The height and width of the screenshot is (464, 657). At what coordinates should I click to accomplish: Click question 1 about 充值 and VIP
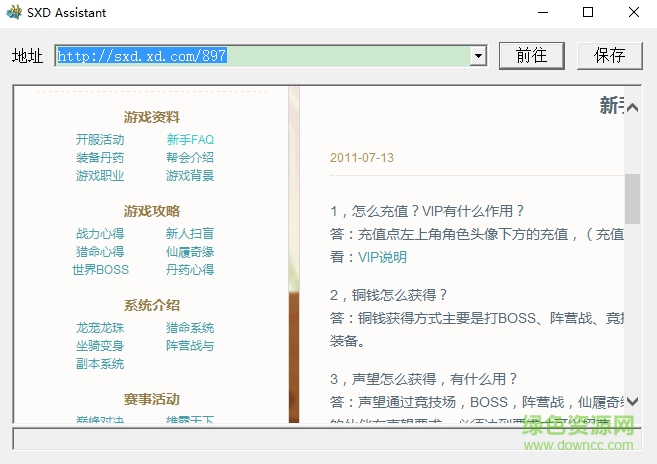coord(427,211)
